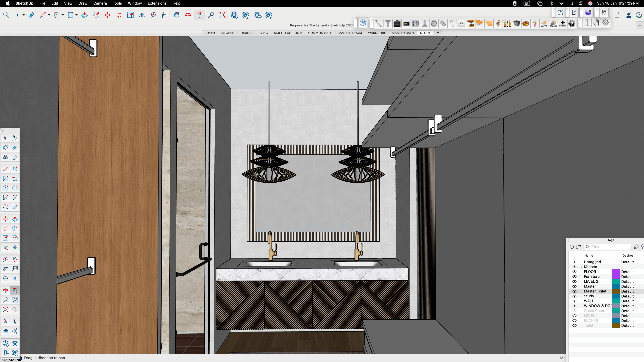Click the Add Tag plus icon
The image size is (644, 362).
(x=572, y=247)
